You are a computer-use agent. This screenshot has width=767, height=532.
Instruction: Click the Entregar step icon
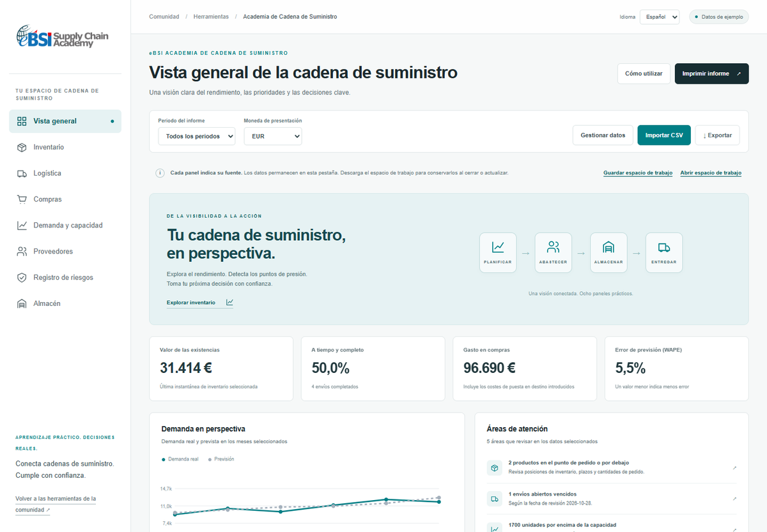[x=664, y=247]
